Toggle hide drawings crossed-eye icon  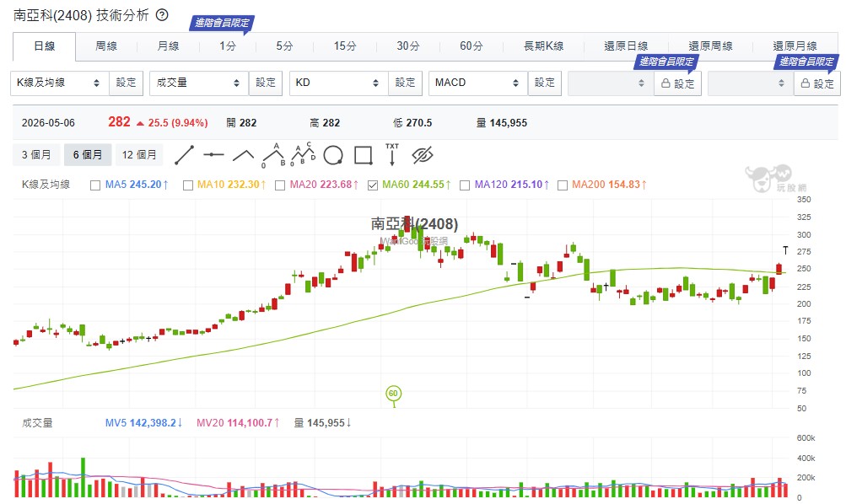point(423,155)
